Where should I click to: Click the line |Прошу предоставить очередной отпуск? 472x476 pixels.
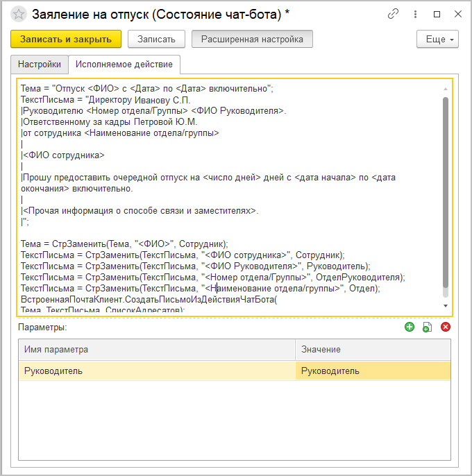pyautogui.click(x=208, y=183)
